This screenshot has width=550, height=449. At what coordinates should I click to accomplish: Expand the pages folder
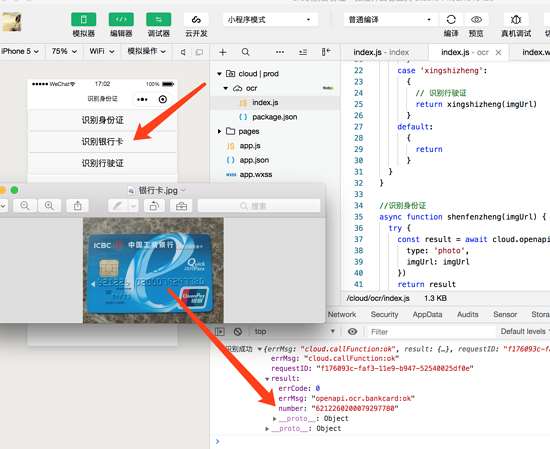click(x=220, y=132)
